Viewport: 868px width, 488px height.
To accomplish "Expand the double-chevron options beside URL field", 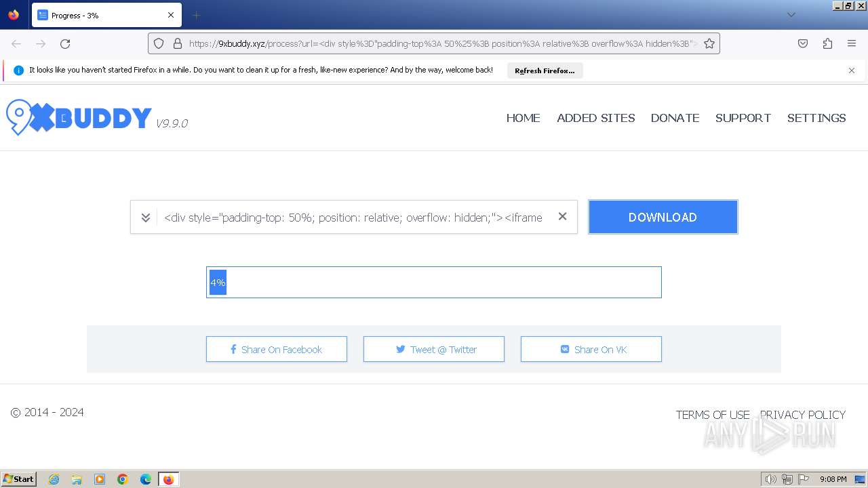I will [x=145, y=218].
